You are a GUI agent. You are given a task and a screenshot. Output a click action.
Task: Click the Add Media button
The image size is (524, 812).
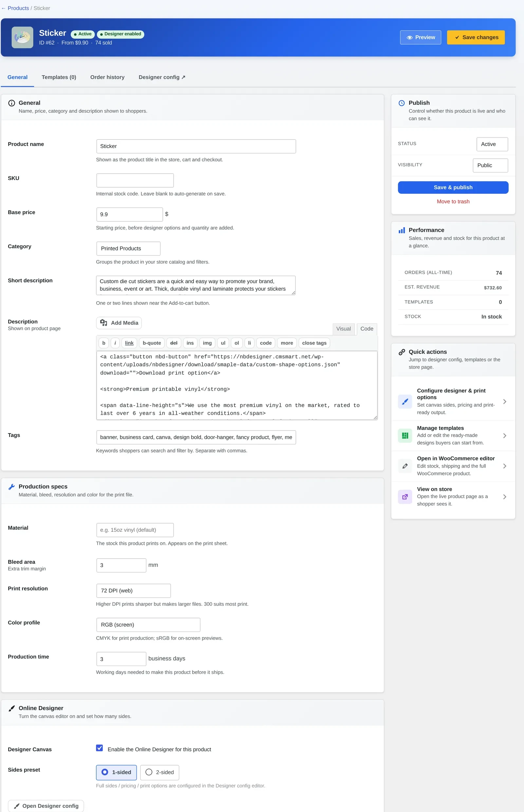pyautogui.click(x=119, y=323)
